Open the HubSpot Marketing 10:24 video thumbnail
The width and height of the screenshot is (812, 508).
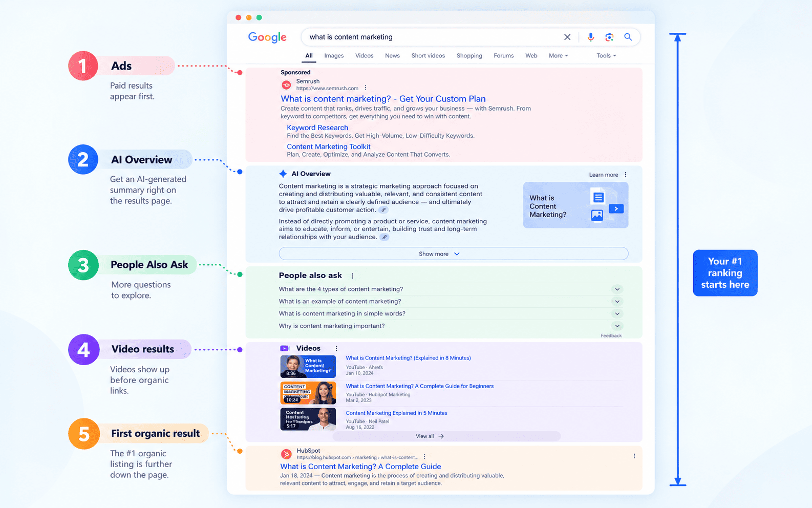coord(308,393)
